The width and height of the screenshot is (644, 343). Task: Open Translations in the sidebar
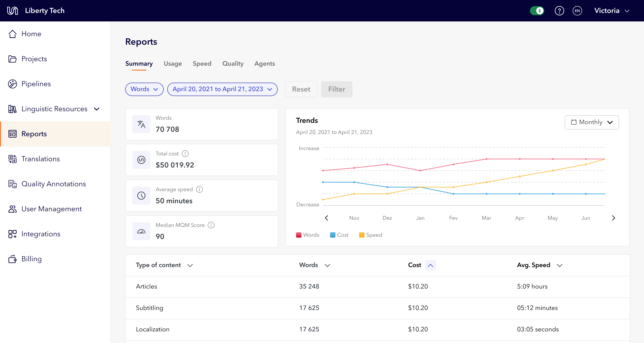[55, 159]
